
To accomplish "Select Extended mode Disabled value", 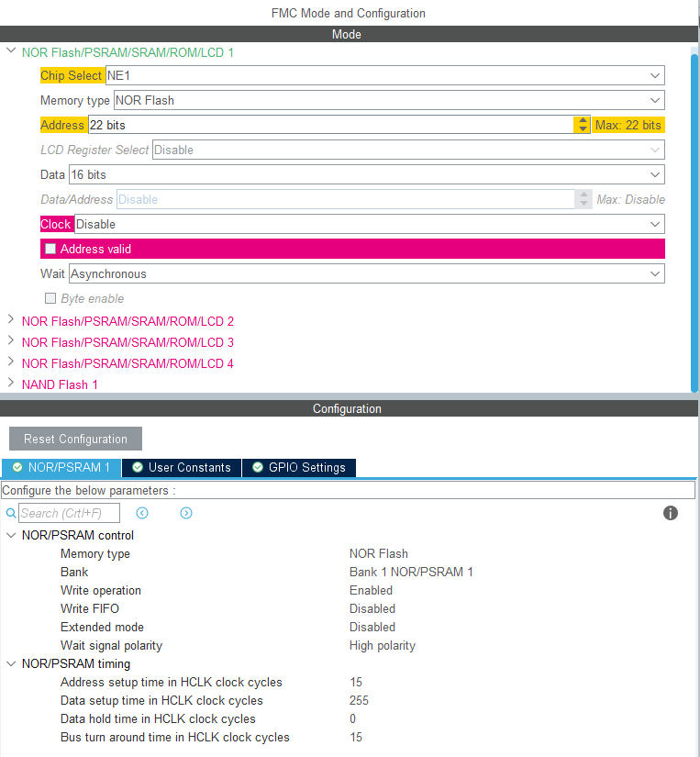I will coord(372,627).
